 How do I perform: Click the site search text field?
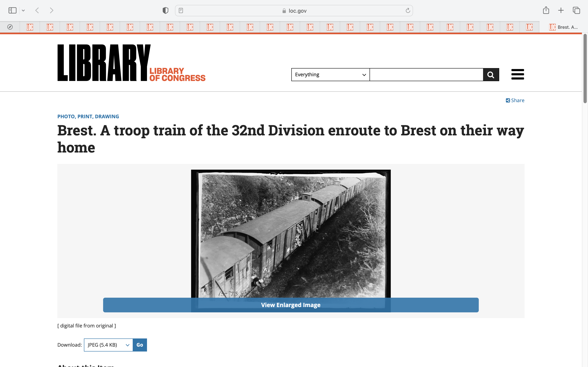(x=426, y=74)
